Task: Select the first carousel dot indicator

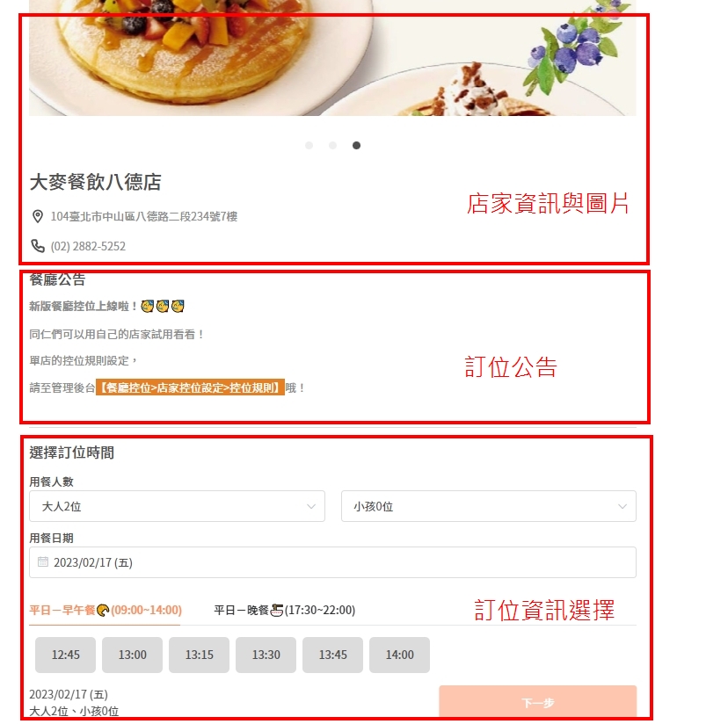Action: [309, 146]
